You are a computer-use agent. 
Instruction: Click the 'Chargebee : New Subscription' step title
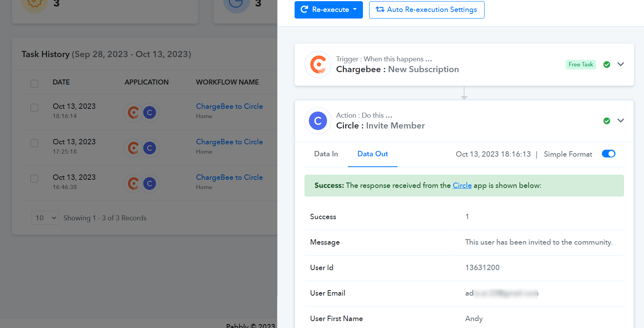point(398,69)
